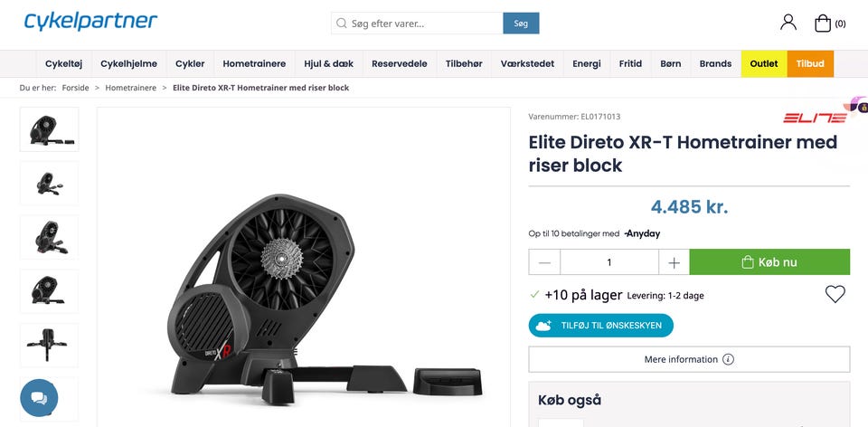Viewport: 868px width, 427px height.
Task: Focus the Søg efter varer search field
Action: click(x=418, y=24)
